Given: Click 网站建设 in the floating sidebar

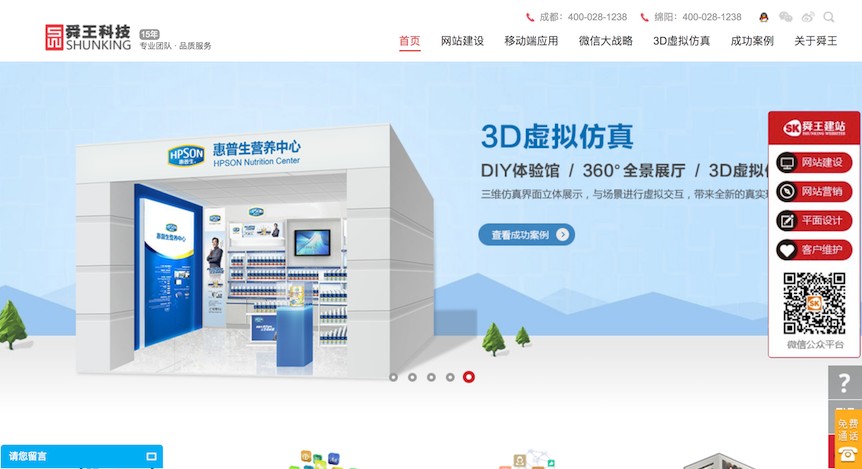Looking at the screenshot, I should [x=814, y=163].
